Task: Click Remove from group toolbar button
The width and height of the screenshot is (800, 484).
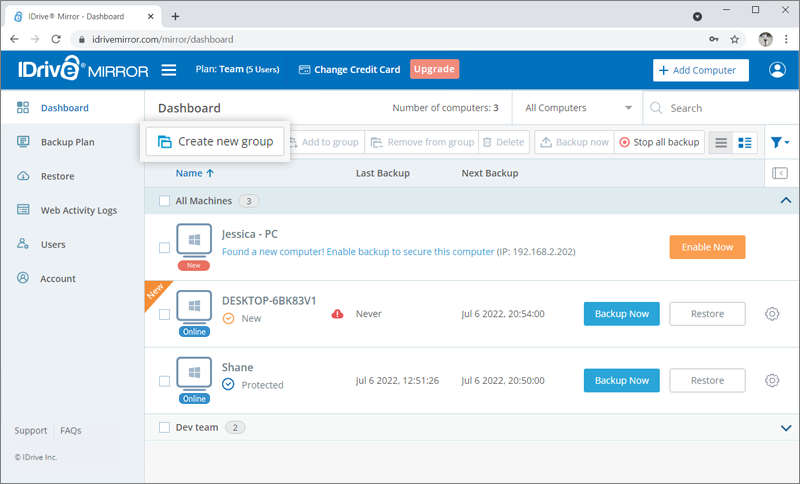Action: coord(422,142)
